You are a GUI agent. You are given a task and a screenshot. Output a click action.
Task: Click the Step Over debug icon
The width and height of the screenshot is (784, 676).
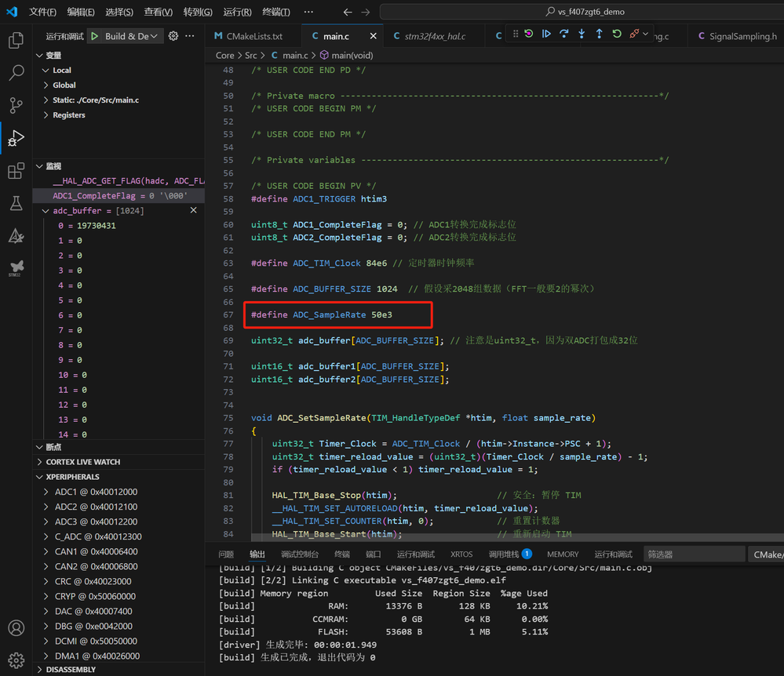click(x=563, y=35)
